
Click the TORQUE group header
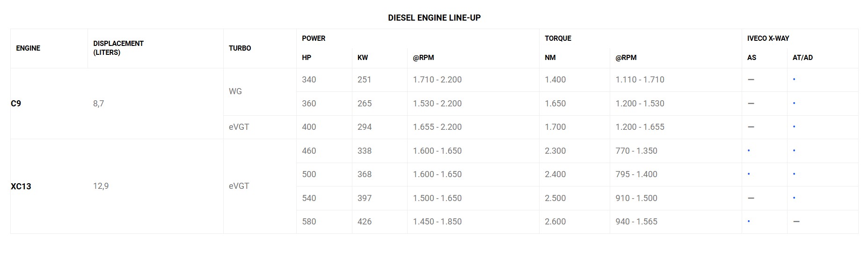click(558, 38)
